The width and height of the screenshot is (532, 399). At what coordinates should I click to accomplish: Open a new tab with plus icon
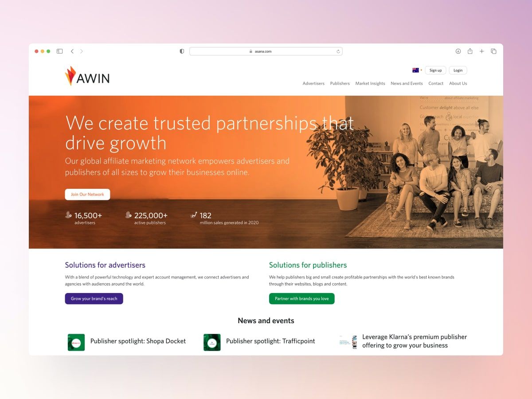click(482, 51)
